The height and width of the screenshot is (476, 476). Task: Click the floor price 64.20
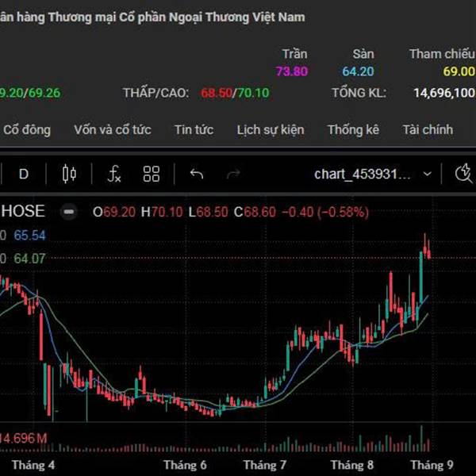[x=358, y=71]
